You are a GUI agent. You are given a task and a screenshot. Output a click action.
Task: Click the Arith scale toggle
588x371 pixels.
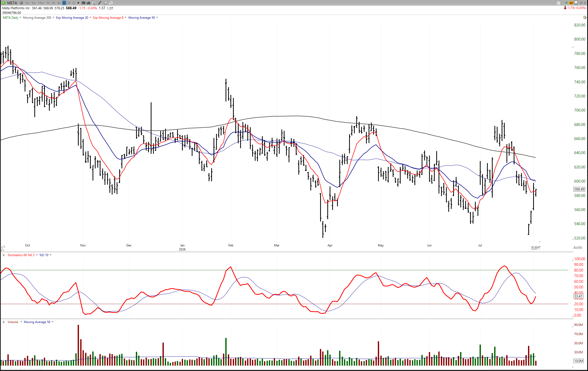tap(578, 248)
